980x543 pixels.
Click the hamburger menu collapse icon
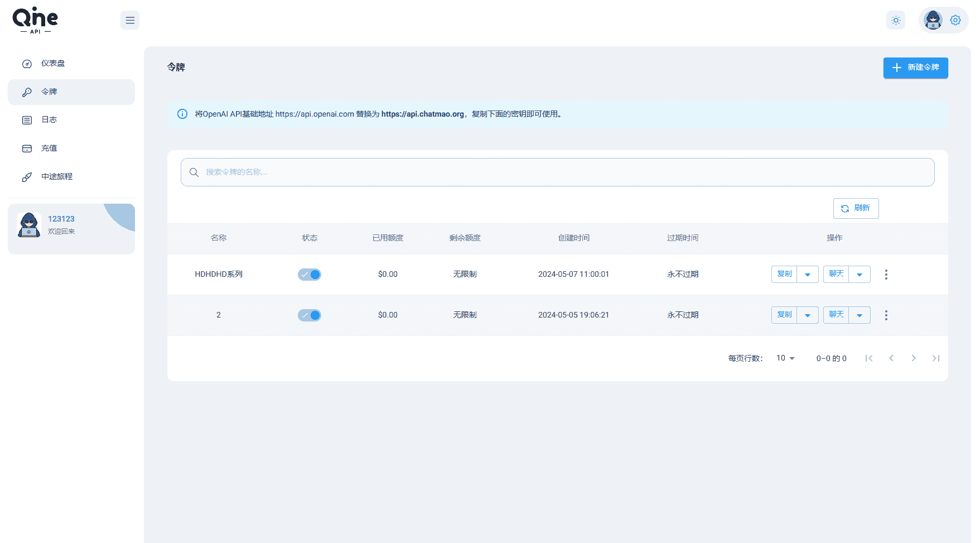(130, 21)
